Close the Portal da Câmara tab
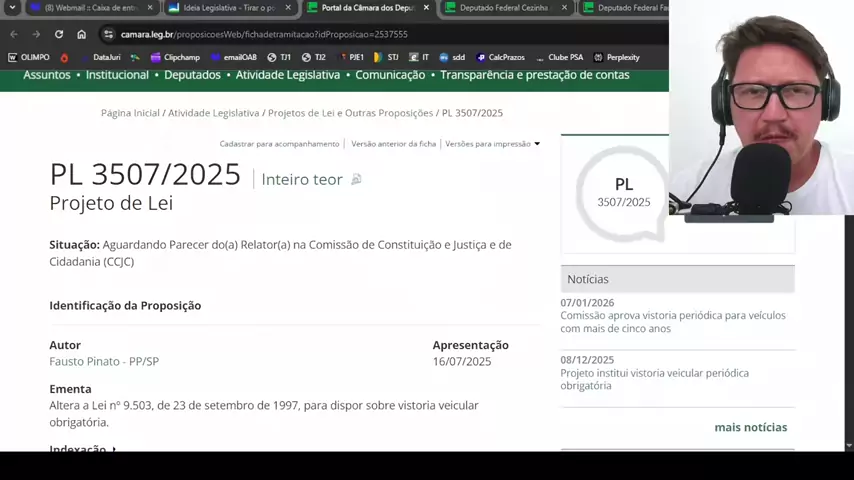This screenshot has height=480, width=854. click(426, 8)
